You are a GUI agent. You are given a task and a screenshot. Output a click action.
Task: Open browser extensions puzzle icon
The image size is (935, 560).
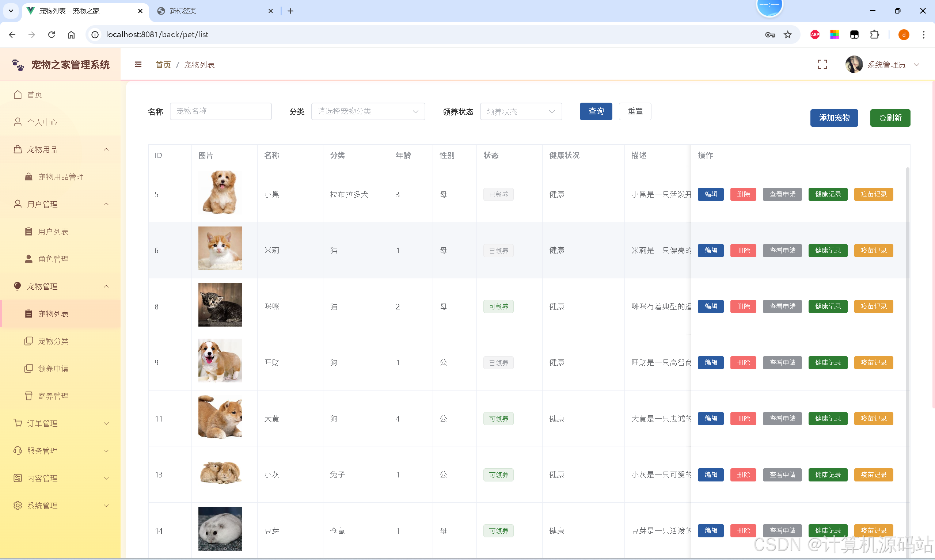click(x=874, y=35)
